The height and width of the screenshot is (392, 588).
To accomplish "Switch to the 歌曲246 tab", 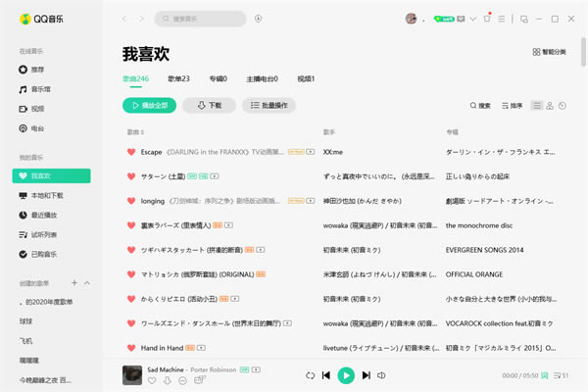I will pyautogui.click(x=136, y=78).
